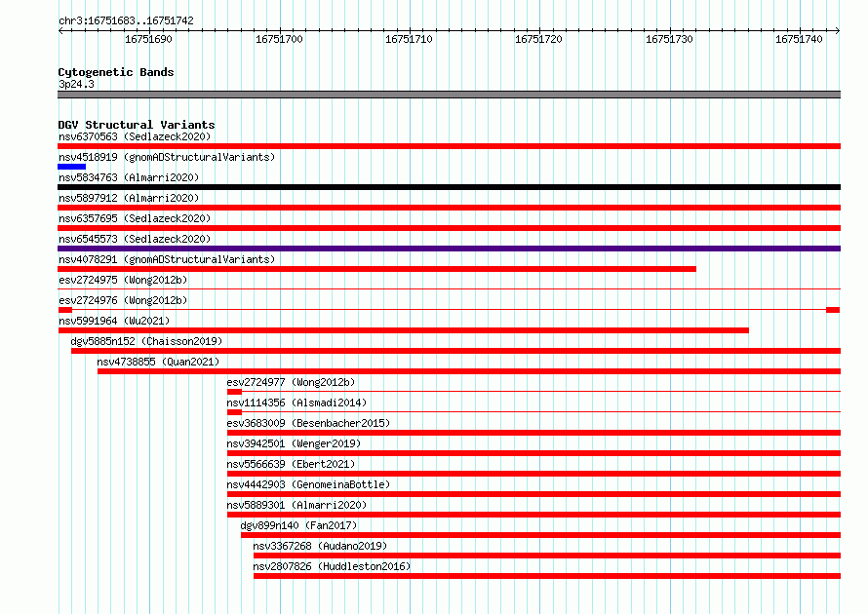The image size is (868, 614).
Task: Click the esv3683009 (Besenbacher2015) label
Action: pos(308,423)
